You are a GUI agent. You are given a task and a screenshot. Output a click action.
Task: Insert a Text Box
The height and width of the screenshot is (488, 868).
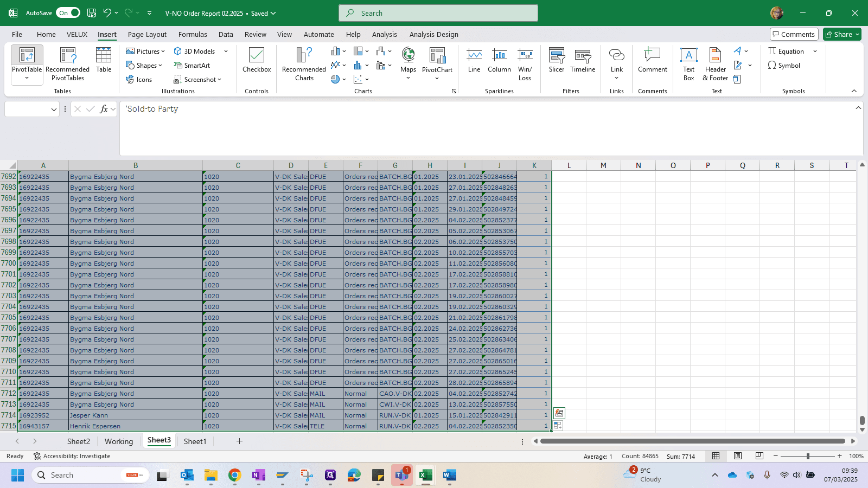[x=688, y=64]
